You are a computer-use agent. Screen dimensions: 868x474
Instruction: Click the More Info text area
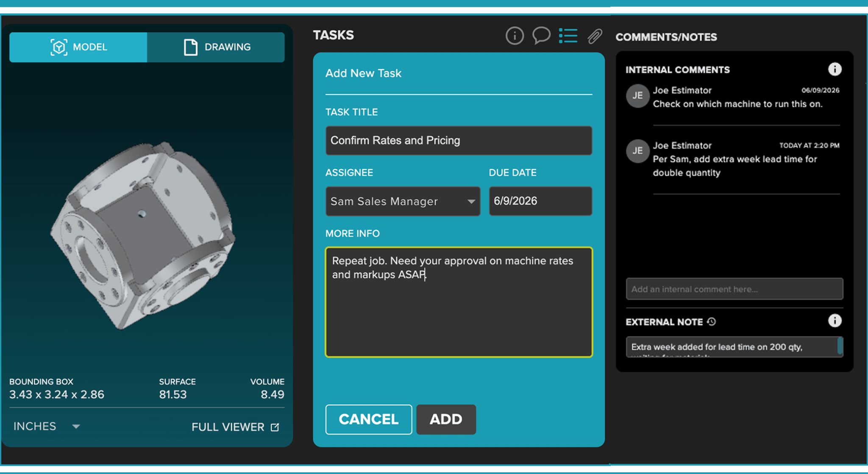tap(459, 302)
